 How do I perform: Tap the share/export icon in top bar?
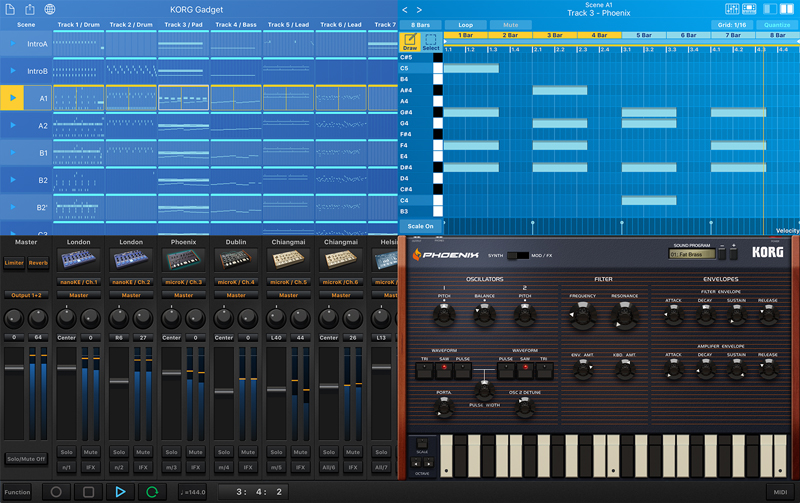point(30,9)
